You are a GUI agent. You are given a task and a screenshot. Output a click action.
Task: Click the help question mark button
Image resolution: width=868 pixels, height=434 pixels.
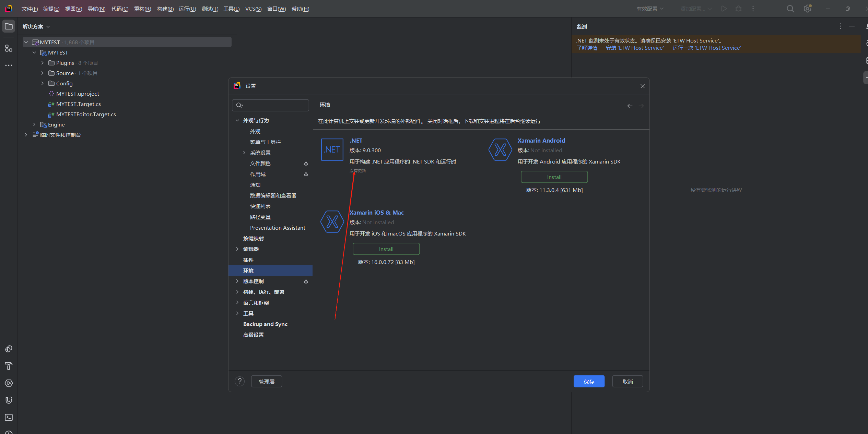click(x=239, y=381)
